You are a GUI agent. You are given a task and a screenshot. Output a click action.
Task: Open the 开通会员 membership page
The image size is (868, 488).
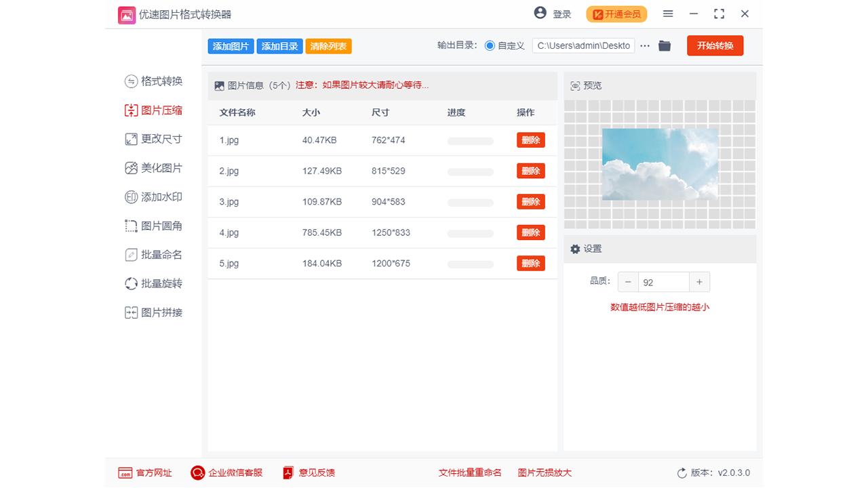point(616,14)
